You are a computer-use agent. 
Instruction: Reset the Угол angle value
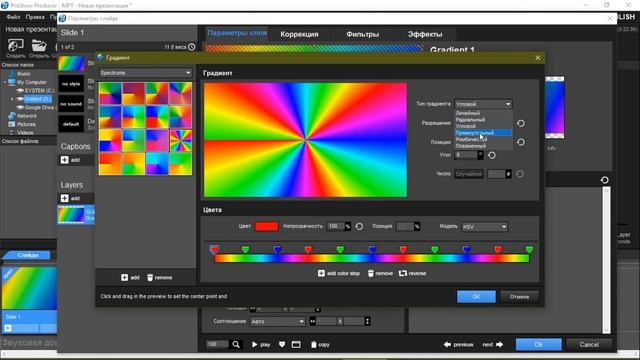coord(492,155)
